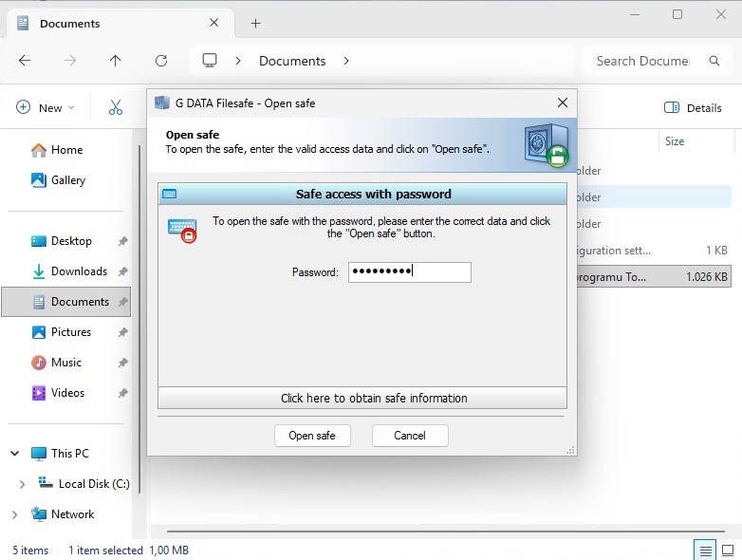Click the horizontal scrollbar in file list

point(446,532)
